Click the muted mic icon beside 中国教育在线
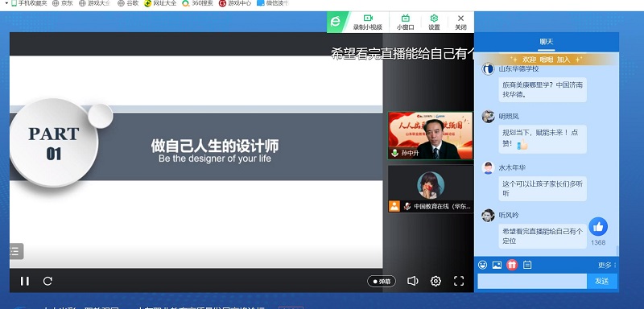Viewport: 644px width, 309px height. pos(407,207)
